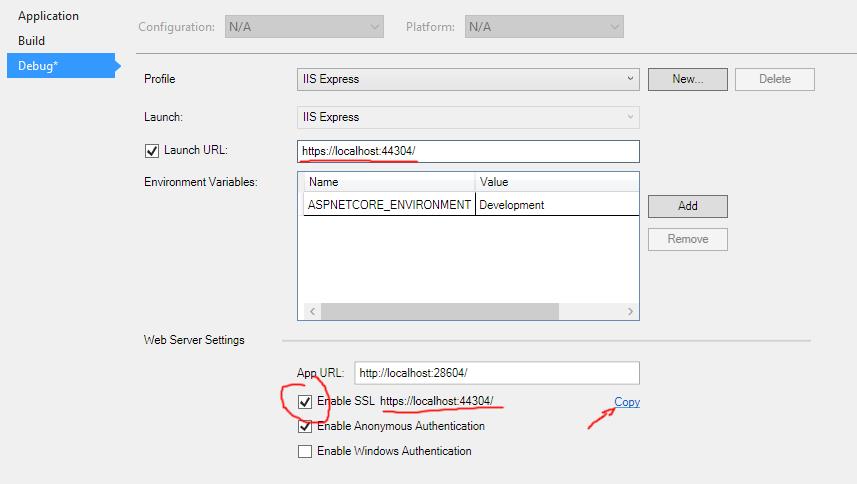This screenshot has height=484, width=857.
Task: Click the horizontal scrollbar right arrow
Action: 631,312
